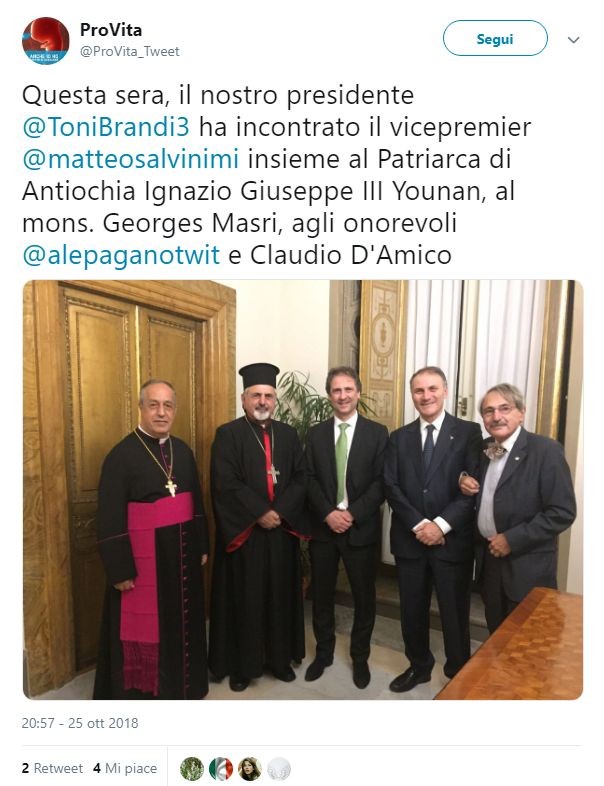Screen dimensions: 604x786
Task: Open the white blank liker avatar
Action: (x=279, y=768)
